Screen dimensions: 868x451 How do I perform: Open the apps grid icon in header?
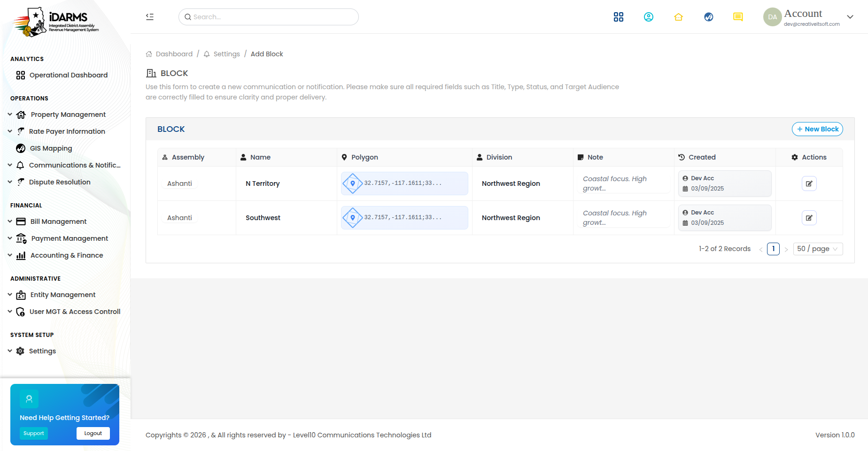(619, 17)
